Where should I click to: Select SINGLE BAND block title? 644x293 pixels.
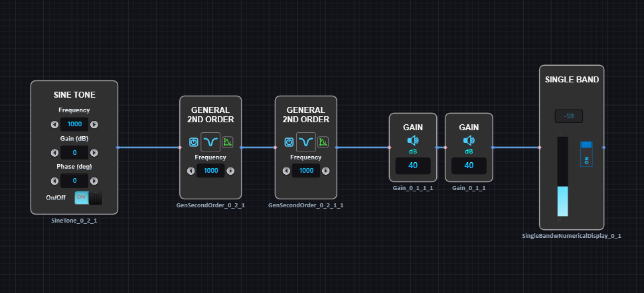pos(572,80)
